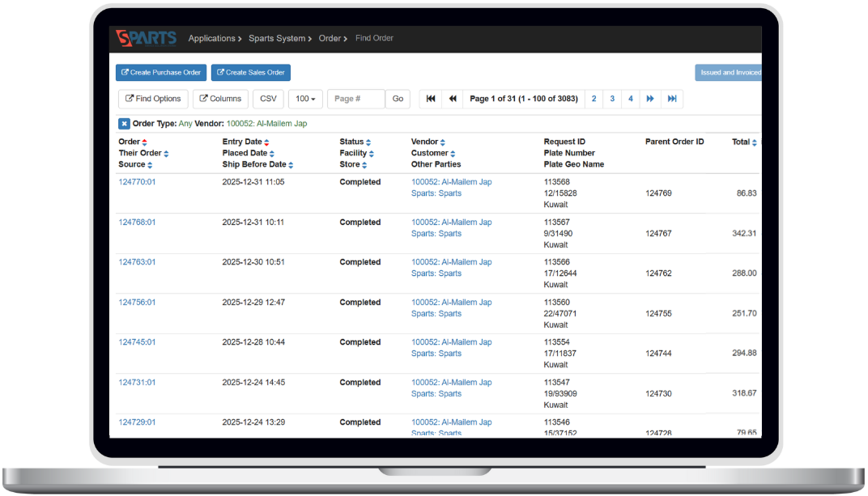
Task: Open the Sparts System breadcrumb menu
Action: (280, 38)
